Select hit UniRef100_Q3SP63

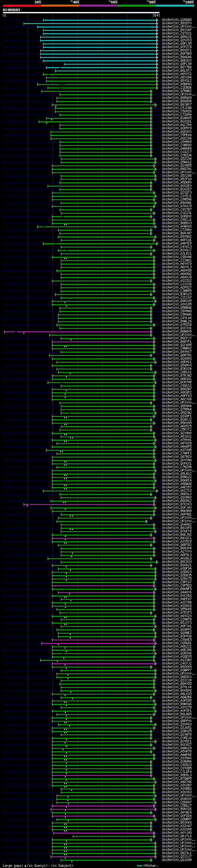click(x=177, y=725)
